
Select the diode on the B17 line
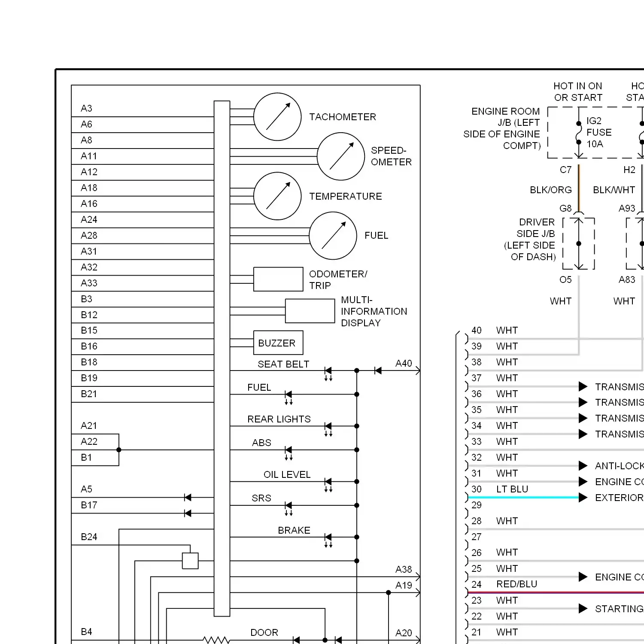(188, 513)
